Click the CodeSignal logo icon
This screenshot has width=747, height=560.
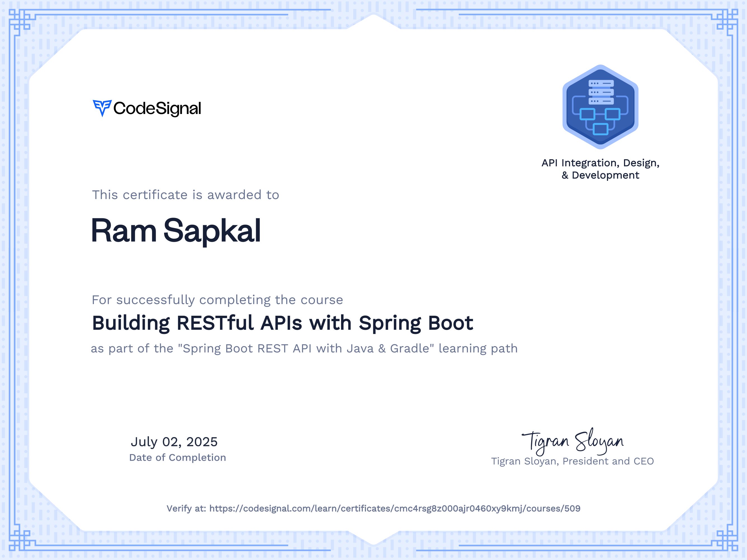(x=102, y=108)
